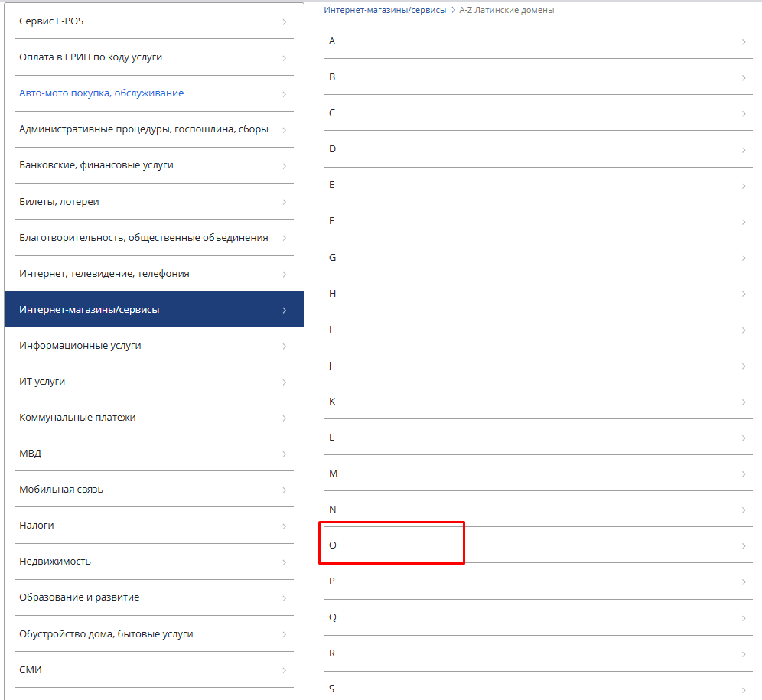Open the letter I domain list
The image size is (762, 700).
[x=538, y=330]
